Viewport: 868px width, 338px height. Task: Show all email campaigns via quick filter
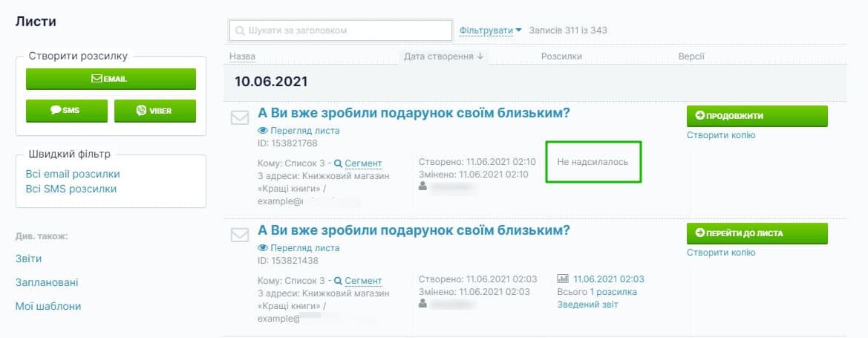[73, 174]
